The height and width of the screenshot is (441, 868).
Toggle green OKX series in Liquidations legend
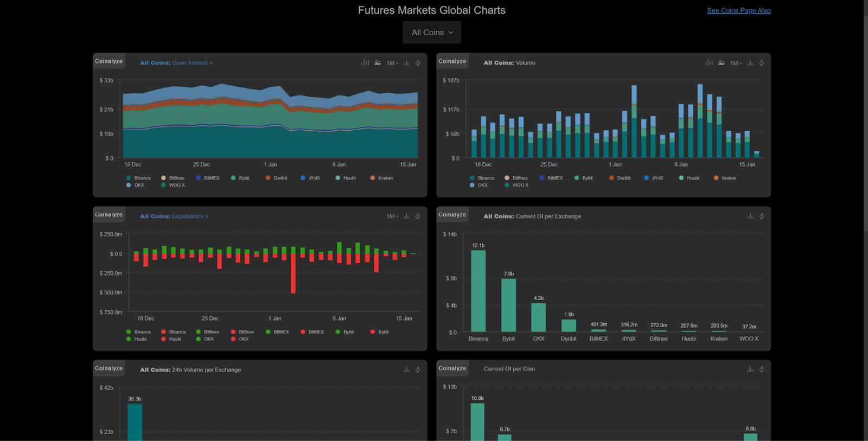coord(205,339)
